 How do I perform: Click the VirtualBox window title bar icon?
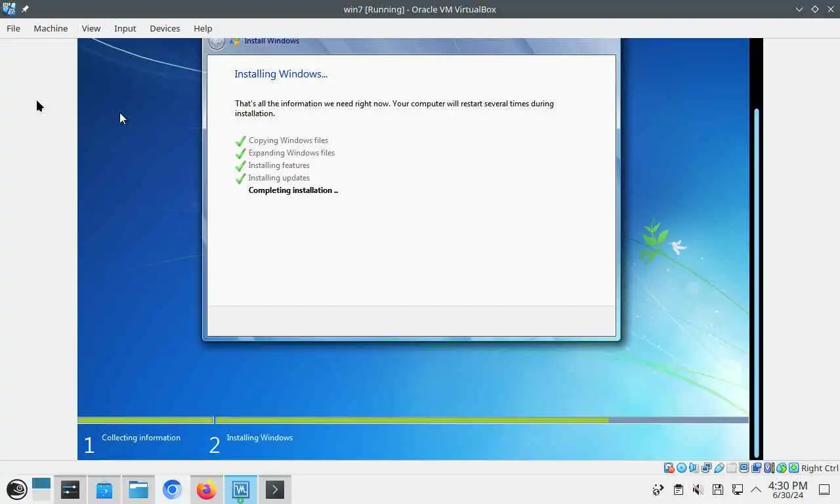coord(9,9)
